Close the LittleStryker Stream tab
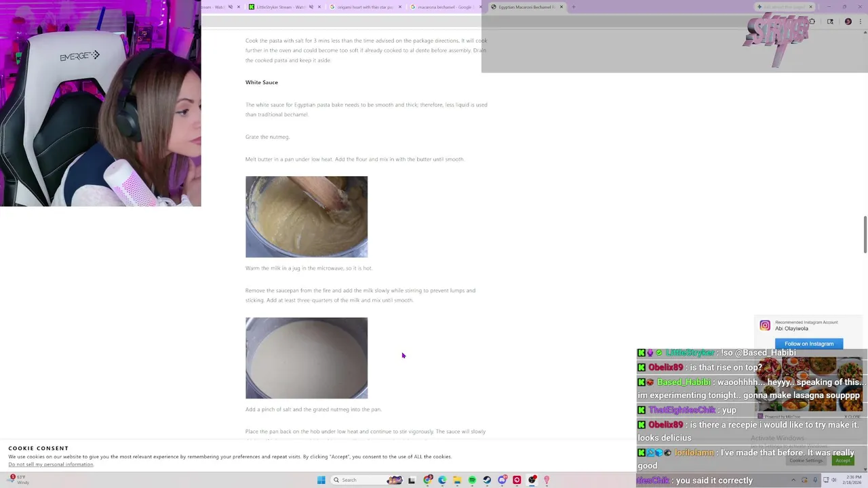868x488 pixels. pyautogui.click(x=319, y=7)
